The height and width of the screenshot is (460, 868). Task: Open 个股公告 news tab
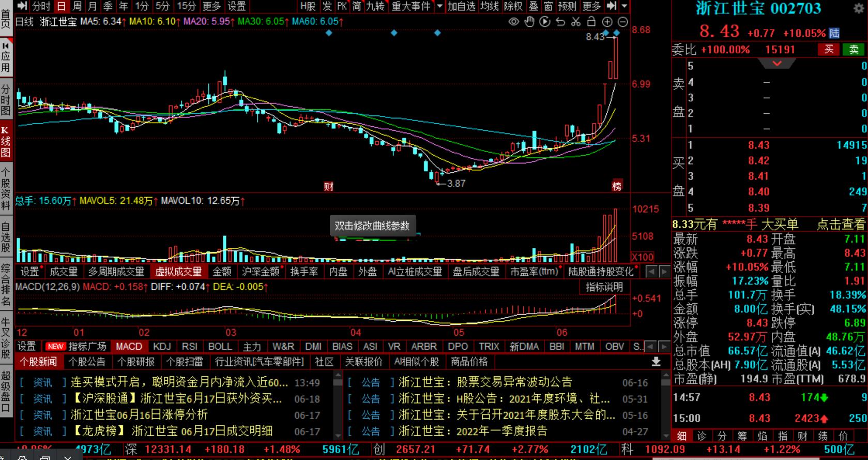pos(87,362)
